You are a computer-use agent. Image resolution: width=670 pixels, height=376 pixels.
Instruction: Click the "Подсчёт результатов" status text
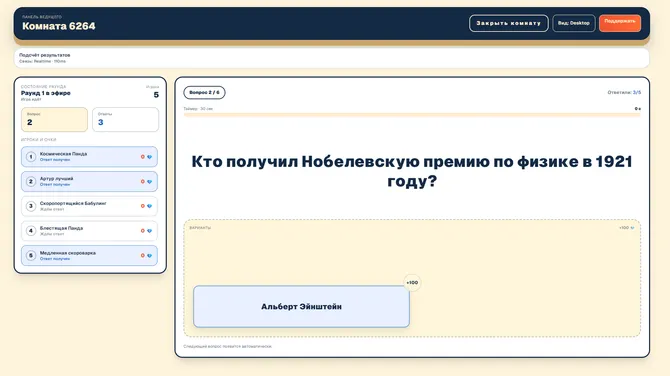coord(44,55)
